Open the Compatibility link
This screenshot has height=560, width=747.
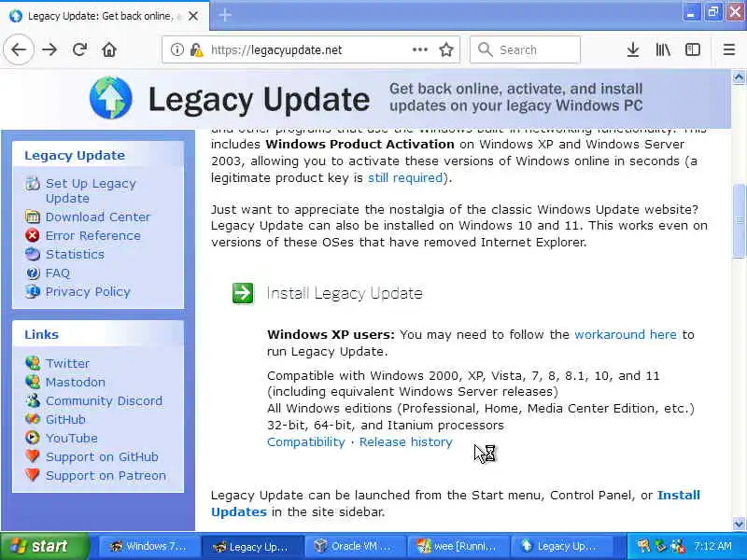click(x=306, y=441)
